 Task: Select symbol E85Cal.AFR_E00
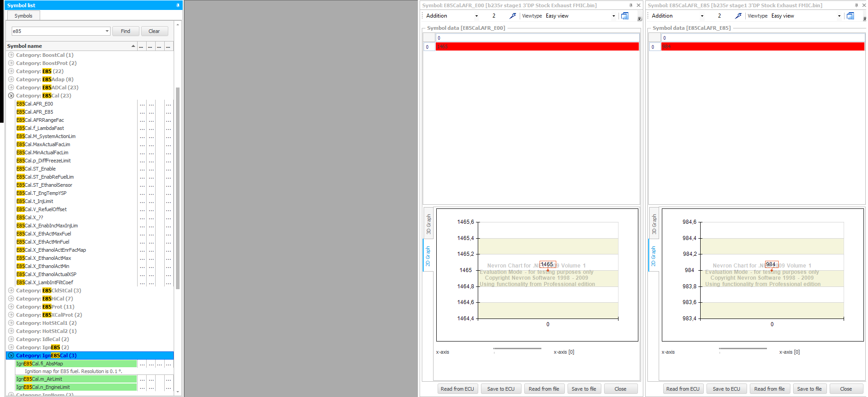(34, 104)
